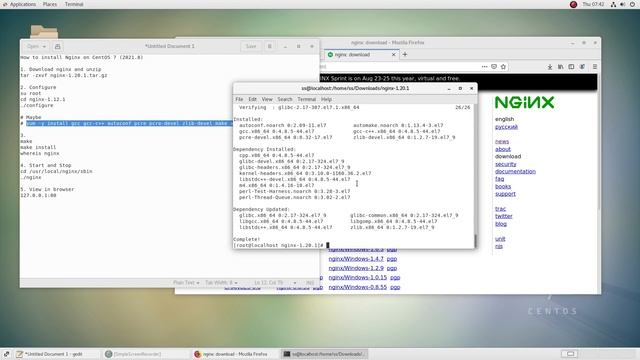Screen dimensions: 640x360
Task: Open the trac link
Action: [500, 209]
